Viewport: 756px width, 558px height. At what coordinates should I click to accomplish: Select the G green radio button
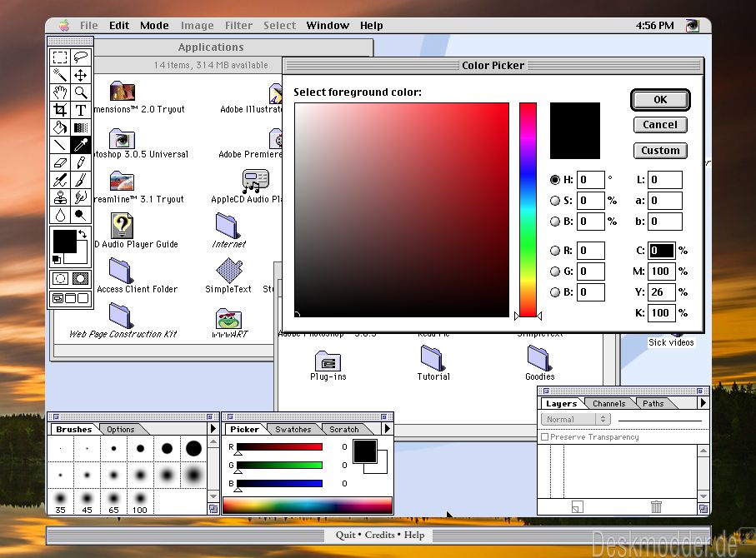coord(555,272)
